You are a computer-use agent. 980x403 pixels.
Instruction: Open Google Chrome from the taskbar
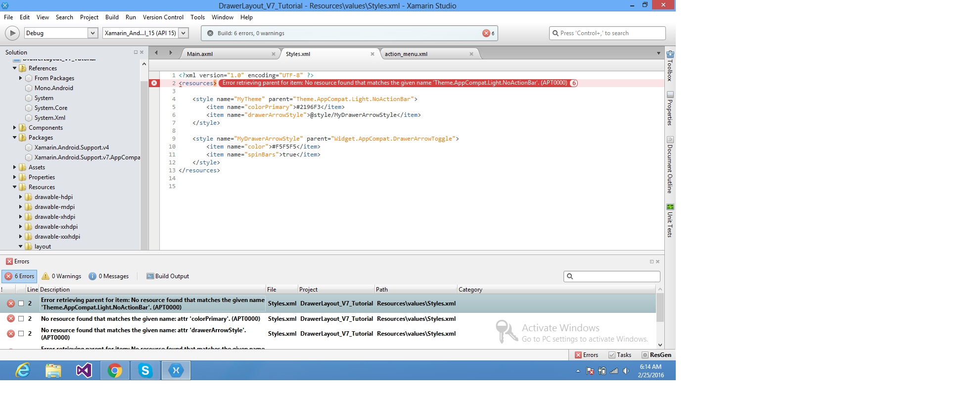tap(115, 370)
